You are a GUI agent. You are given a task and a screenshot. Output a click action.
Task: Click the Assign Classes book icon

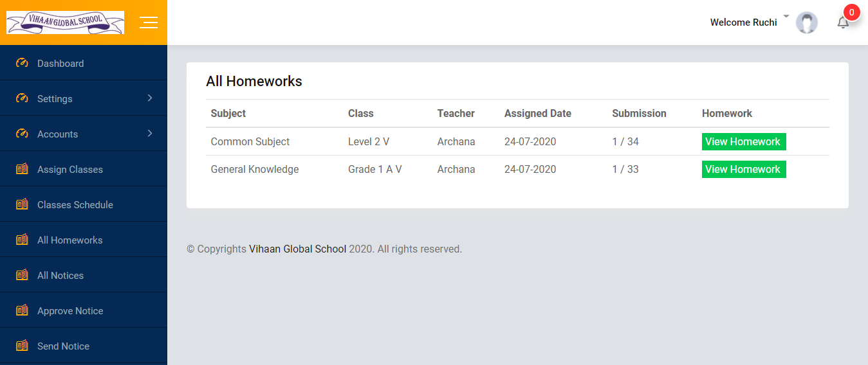tap(22, 169)
